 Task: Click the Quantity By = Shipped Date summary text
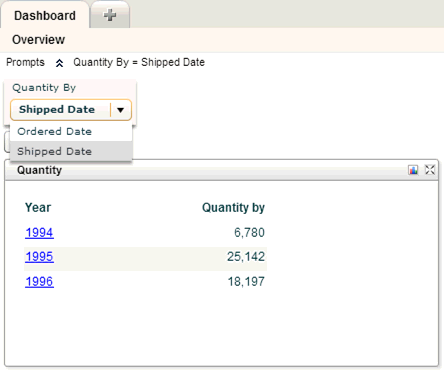(x=139, y=62)
